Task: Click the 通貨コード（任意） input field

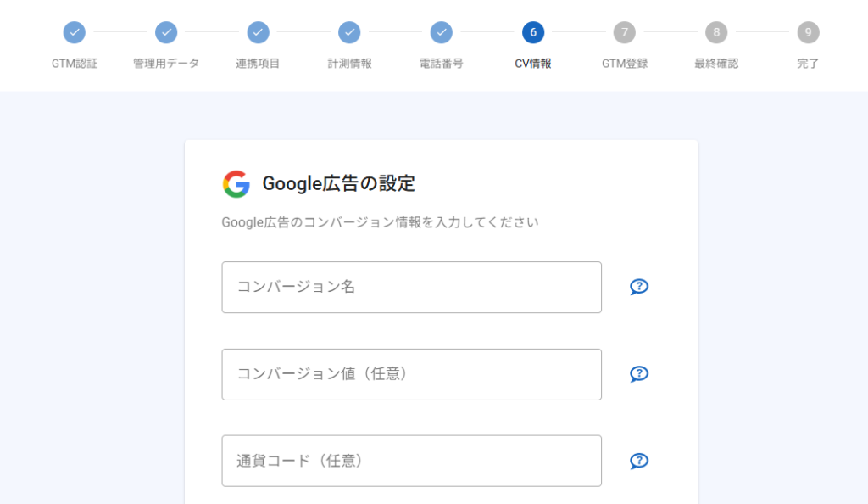Action: tap(411, 461)
